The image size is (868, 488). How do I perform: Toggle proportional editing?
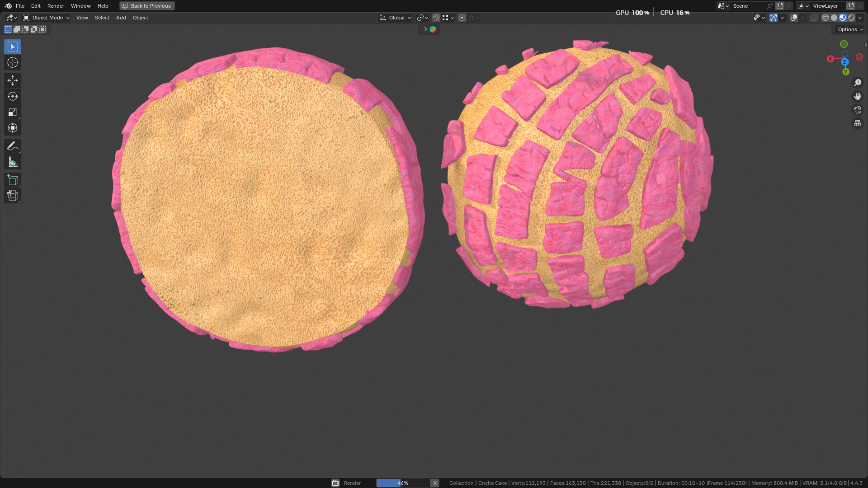click(462, 18)
